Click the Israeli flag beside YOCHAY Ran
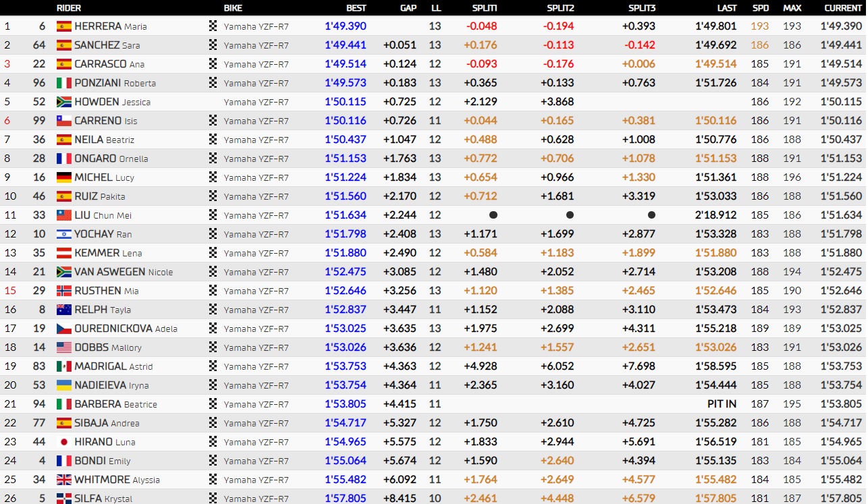This screenshot has height=504, width=868. click(64, 234)
